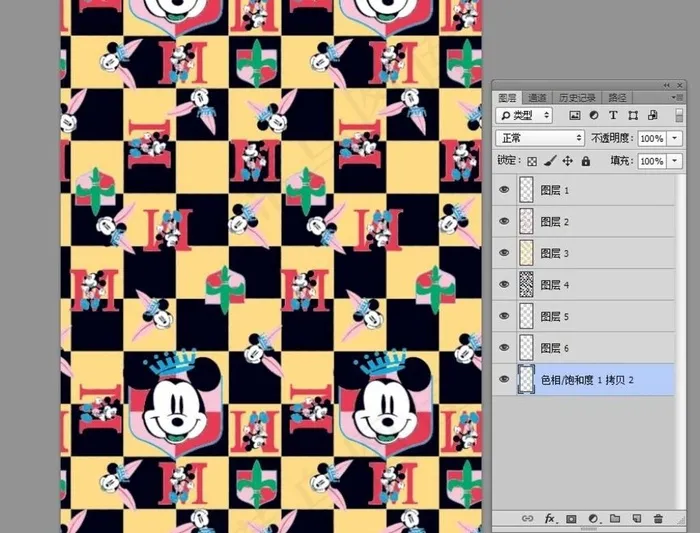Viewport: 700px width, 533px height.
Task: Delete layer with trash icon
Action: (x=658, y=518)
